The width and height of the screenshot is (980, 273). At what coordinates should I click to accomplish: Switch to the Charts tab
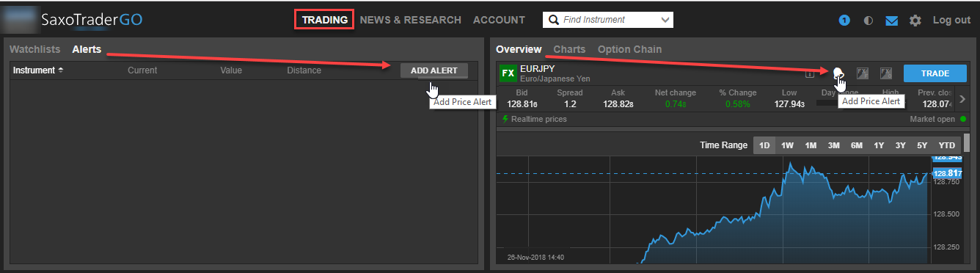click(x=569, y=49)
